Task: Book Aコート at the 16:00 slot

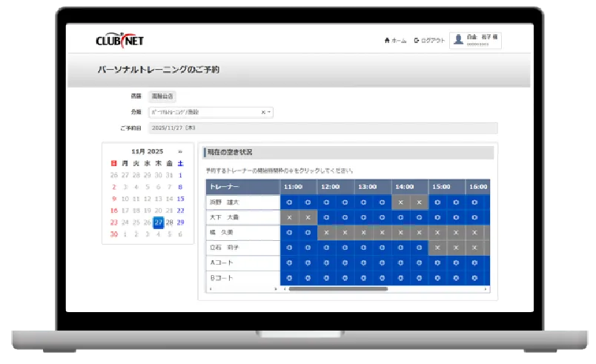Action: 474,263
